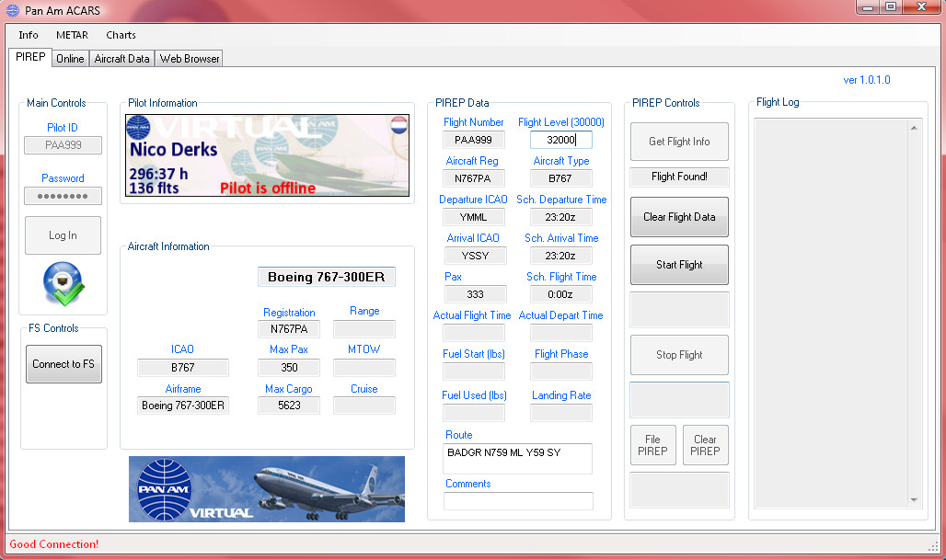The image size is (946, 560).
Task: Click the Max Pax field showing 350
Action: 289,367
